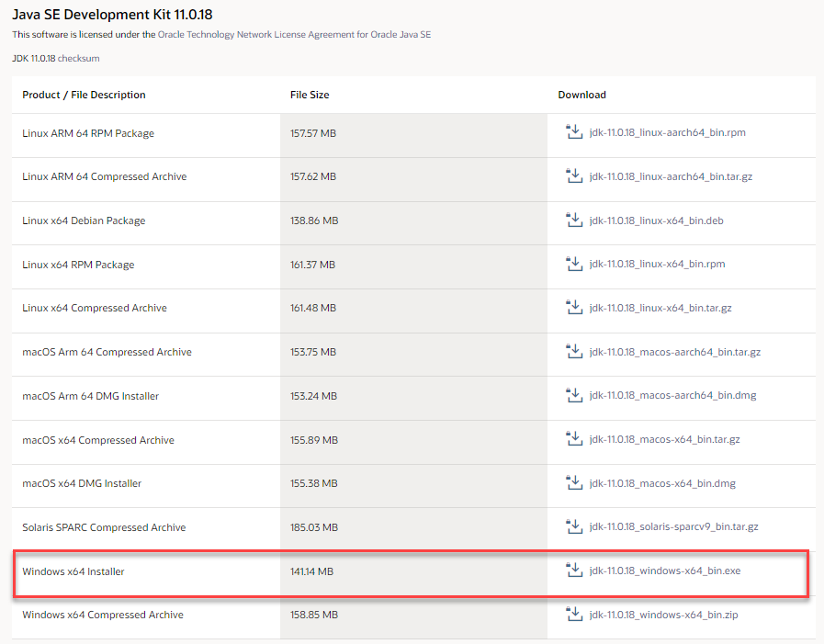The width and height of the screenshot is (824, 644).
Task: Click the download icon for jdk-11.0.18_macos-aarch64_bin.tar.gz
Action: pos(574,352)
